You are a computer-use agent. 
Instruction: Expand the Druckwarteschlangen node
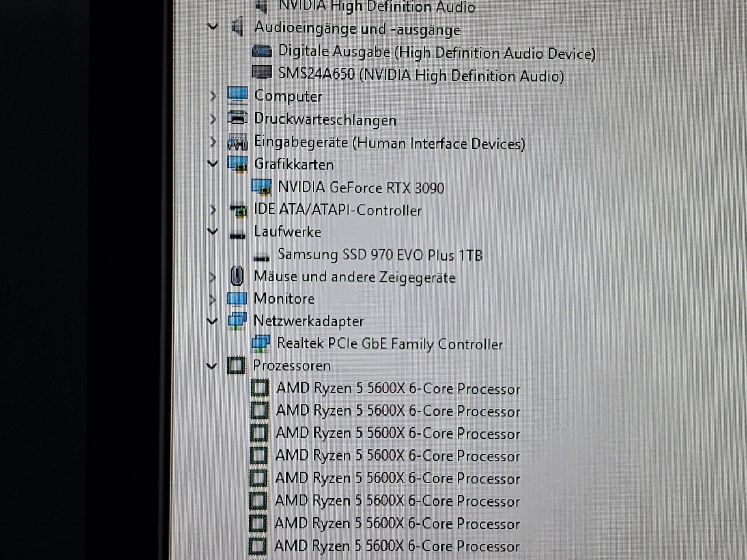tap(213, 119)
